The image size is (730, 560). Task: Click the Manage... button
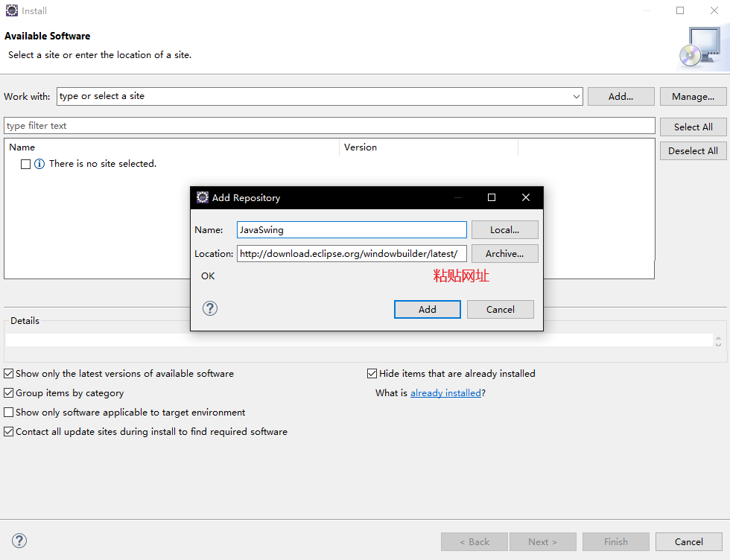point(693,96)
